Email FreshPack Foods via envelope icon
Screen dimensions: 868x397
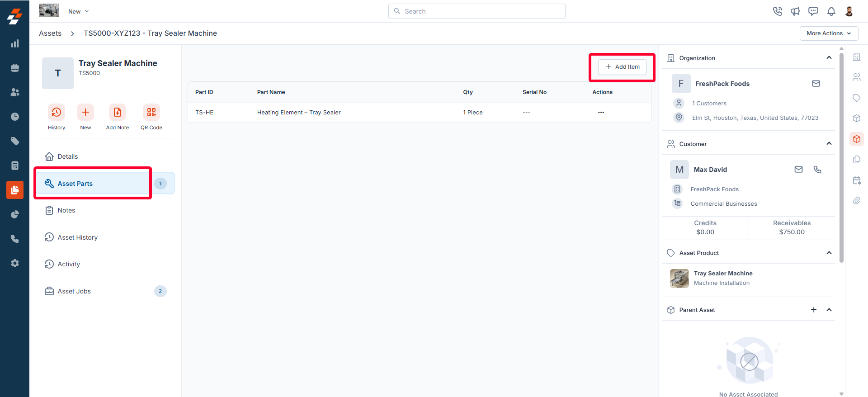tap(816, 84)
